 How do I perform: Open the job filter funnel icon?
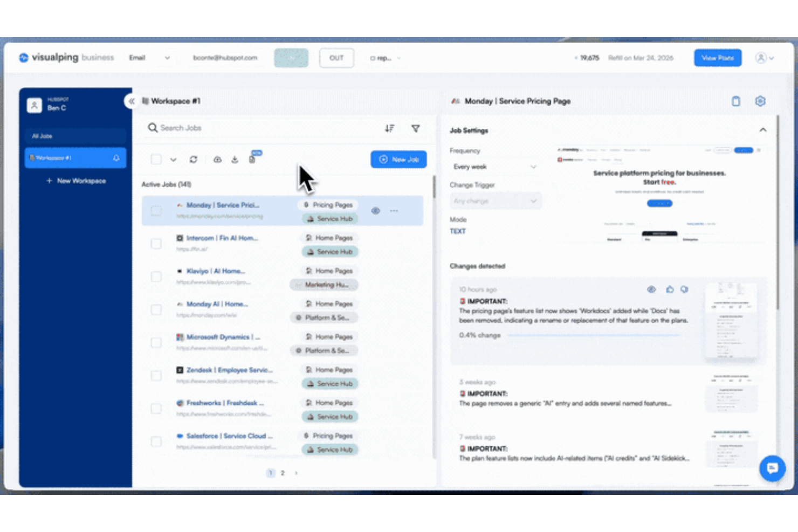pyautogui.click(x=416, y=128)
